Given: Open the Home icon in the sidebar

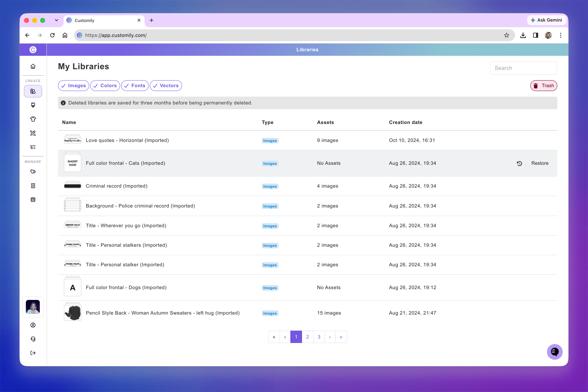Looking at the screenshot, I should point(33,66).
